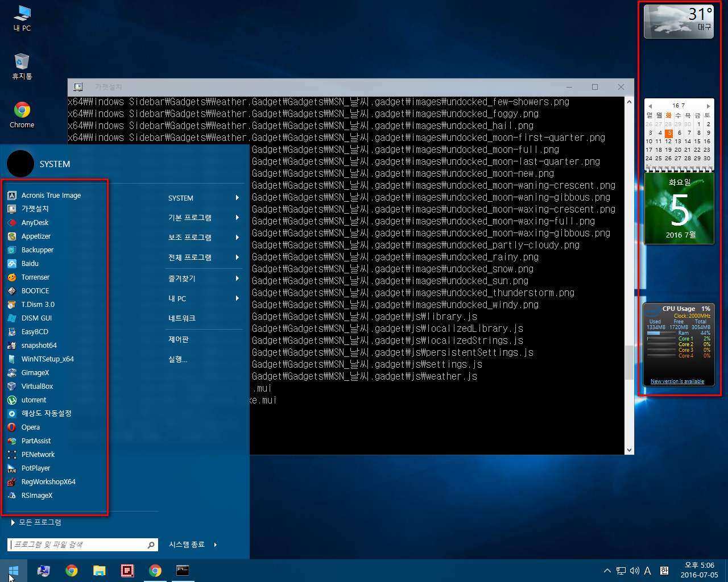Screen dimensions: 728x582
Task: Open File Explorer from the taskbar
Action: (100, 571)
